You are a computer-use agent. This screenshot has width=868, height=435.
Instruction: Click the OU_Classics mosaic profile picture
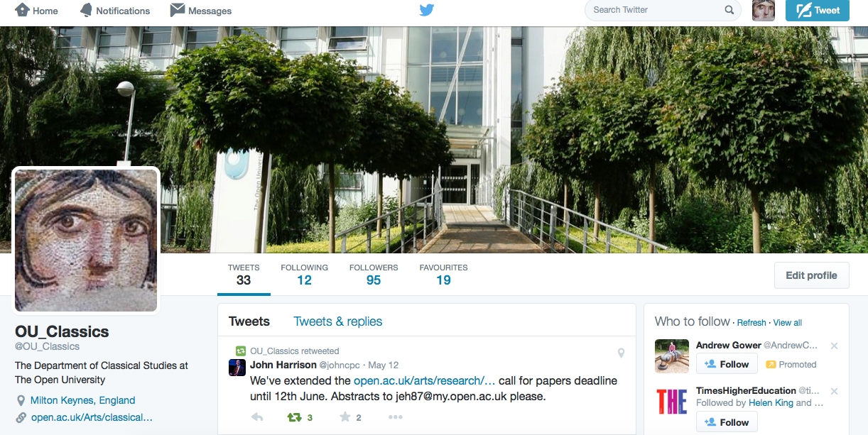point(86,241)
